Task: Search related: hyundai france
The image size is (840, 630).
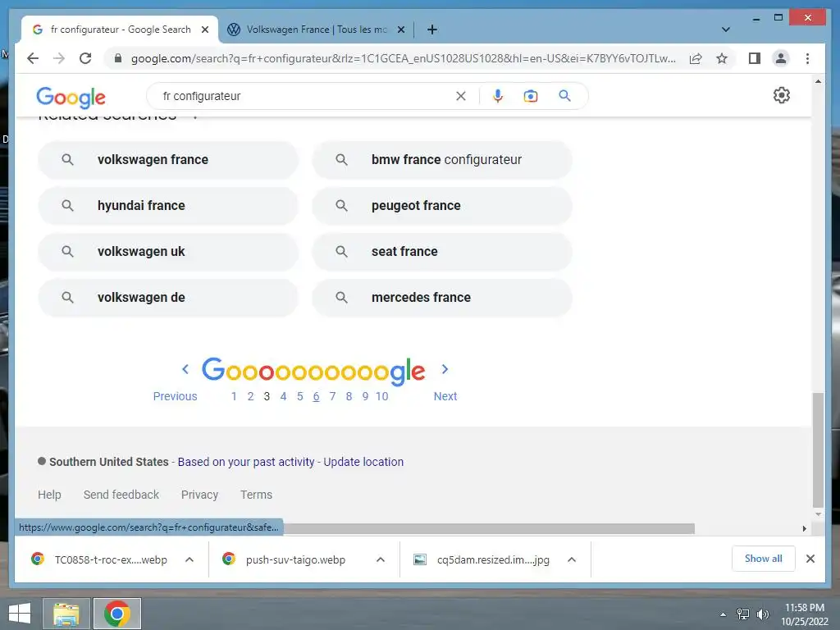Action: pos(167,206)
